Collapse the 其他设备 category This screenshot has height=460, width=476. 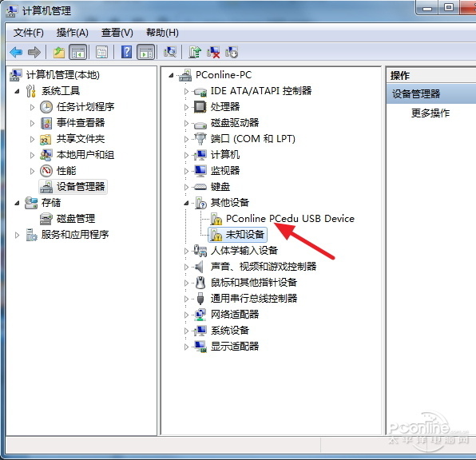click(x=186, y=203)
